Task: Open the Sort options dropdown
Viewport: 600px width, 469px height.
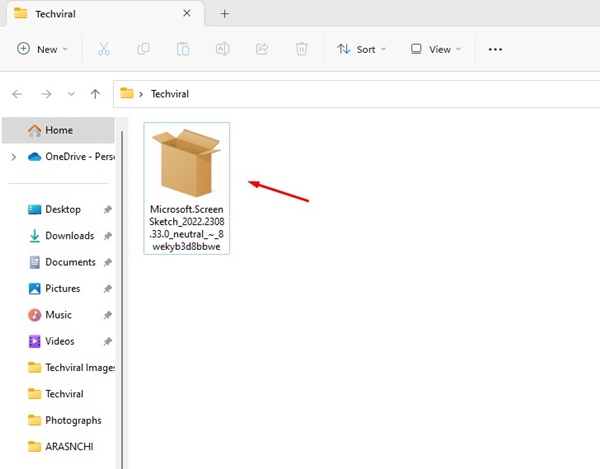Action: tap(362, 49)
